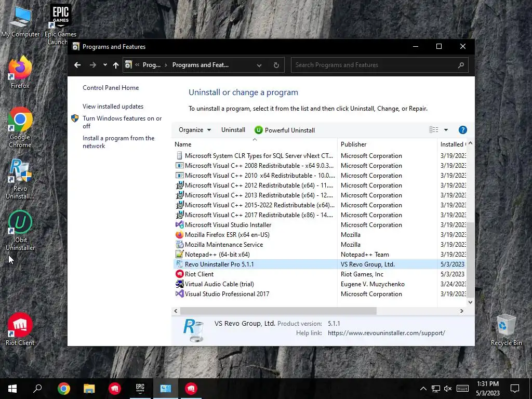Focus Search Programs and Features field

coord(379,65)
